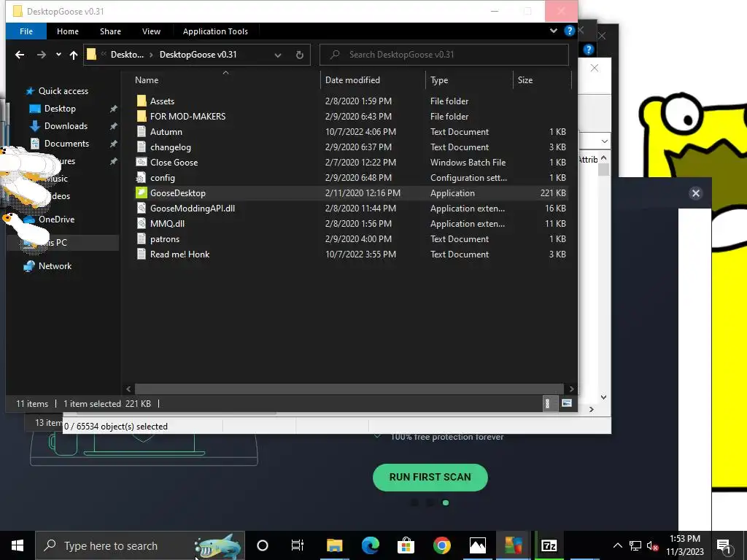Click the taskbar Type here to search box
Screen dimensions: 747x560
coord(139,545)
